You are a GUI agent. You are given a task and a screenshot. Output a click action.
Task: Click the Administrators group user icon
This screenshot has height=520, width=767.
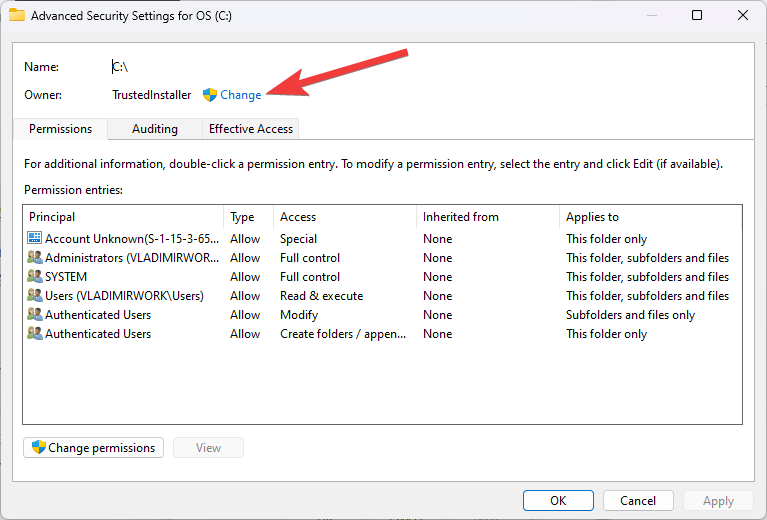pyautogui.click(x=35, y=258)
